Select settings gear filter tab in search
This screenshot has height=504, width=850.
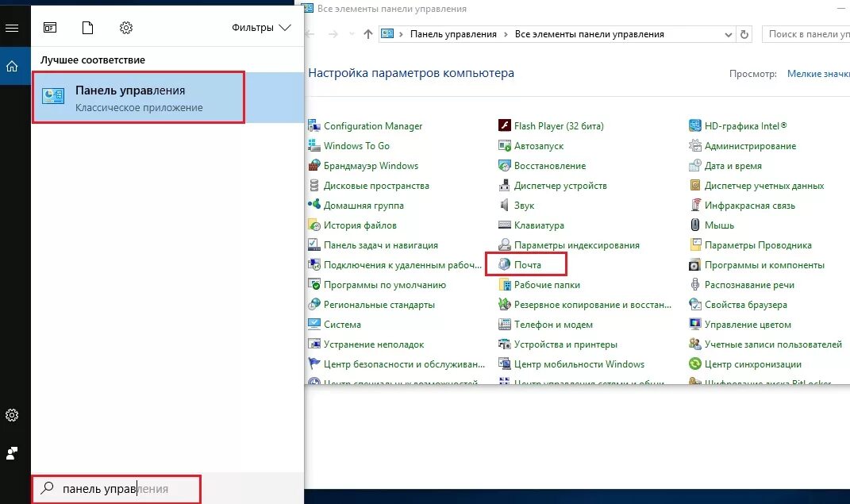[x=126, y=28]
